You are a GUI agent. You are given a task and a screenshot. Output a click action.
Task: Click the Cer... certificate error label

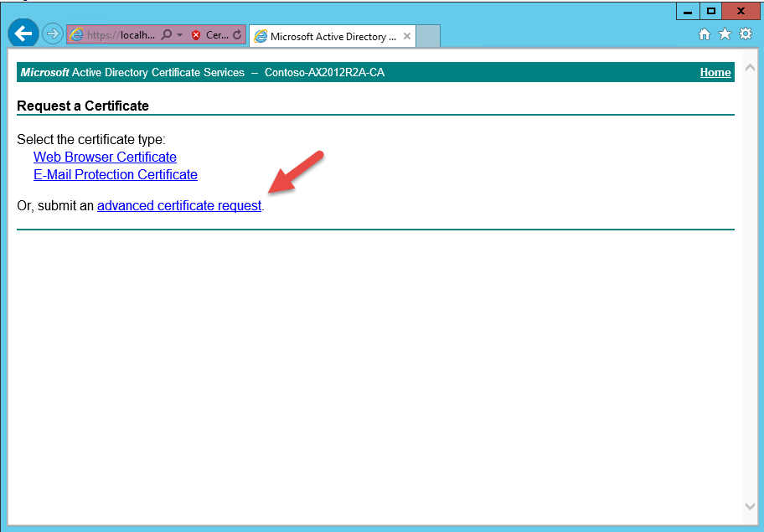pos(217,35)
